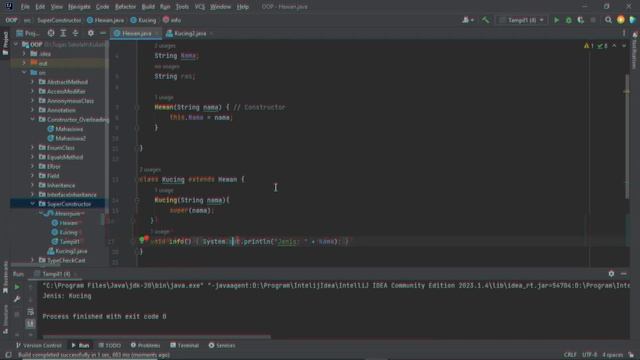Click the wrench icon in Run panel

17,299
